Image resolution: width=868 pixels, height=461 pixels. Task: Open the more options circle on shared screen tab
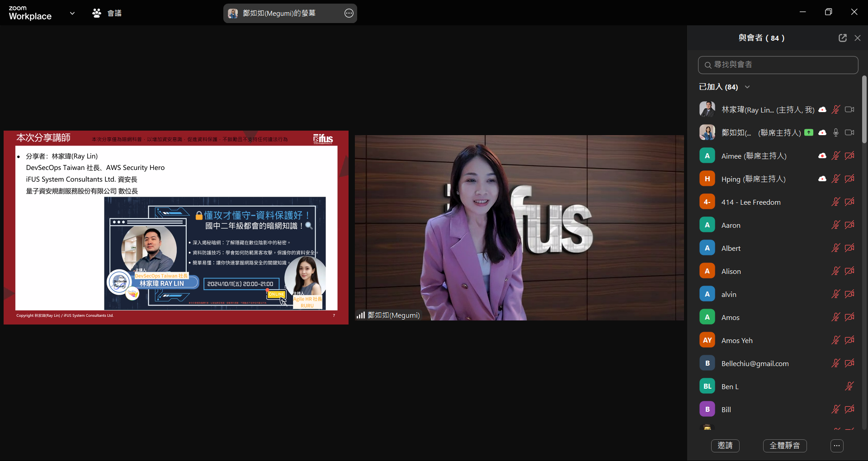(349, 13)
